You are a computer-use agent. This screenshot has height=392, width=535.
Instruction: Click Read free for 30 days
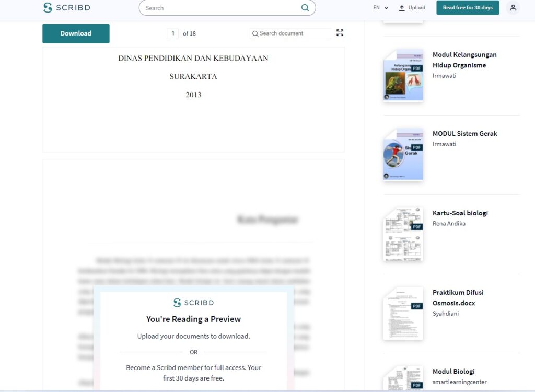pos(467,8)
